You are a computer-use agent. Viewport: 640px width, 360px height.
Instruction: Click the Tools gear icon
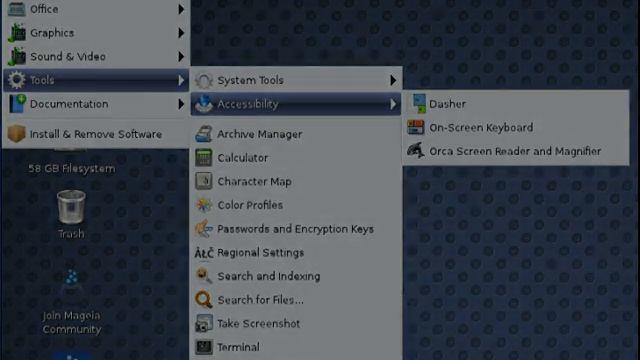[x=17, y=80]
